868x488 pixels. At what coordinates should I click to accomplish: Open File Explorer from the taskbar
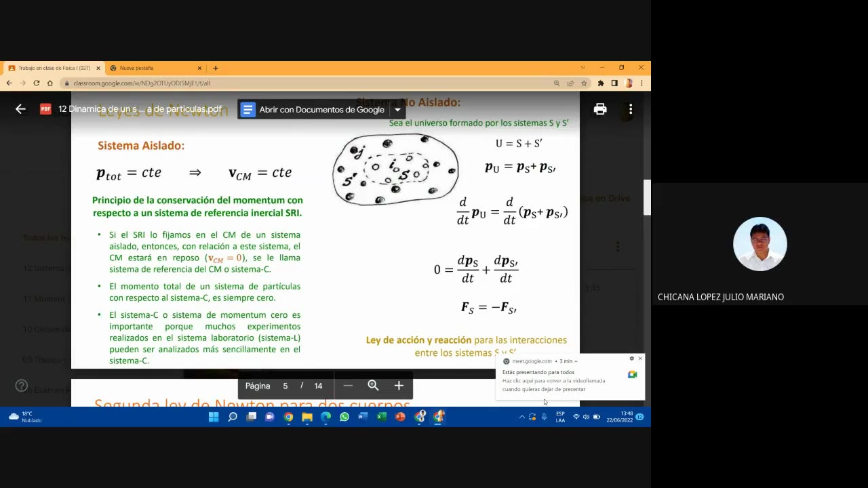[x=307, y=417]
